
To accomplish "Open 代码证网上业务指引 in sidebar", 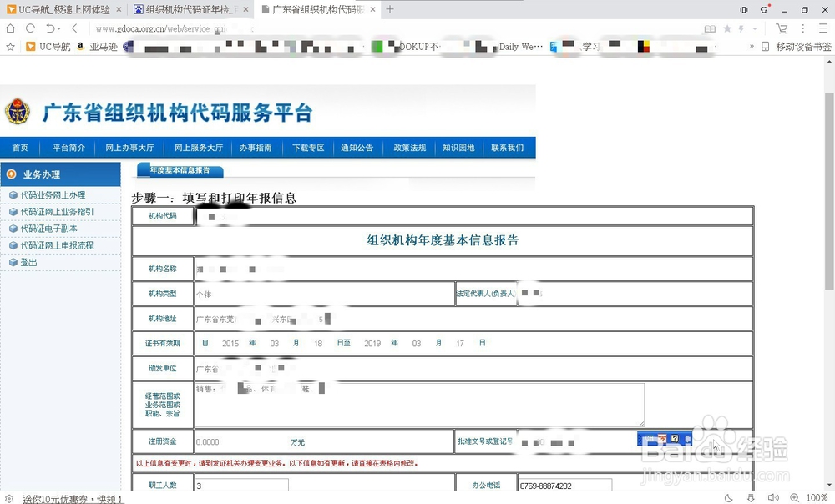I will (x=57, y=212).
